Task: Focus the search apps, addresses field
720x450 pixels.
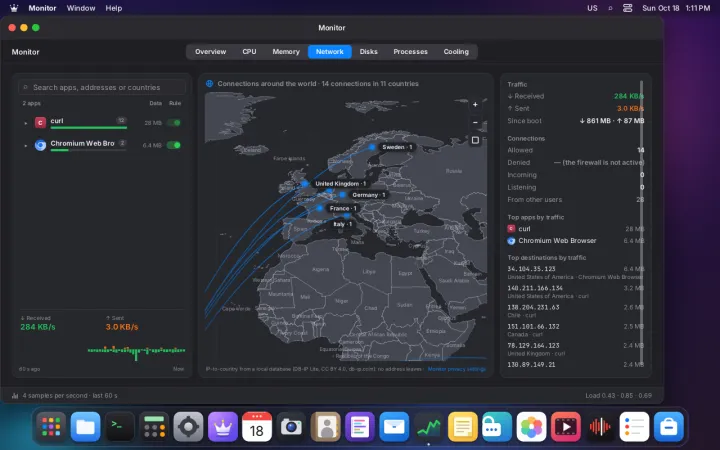Action: point(102,87)
